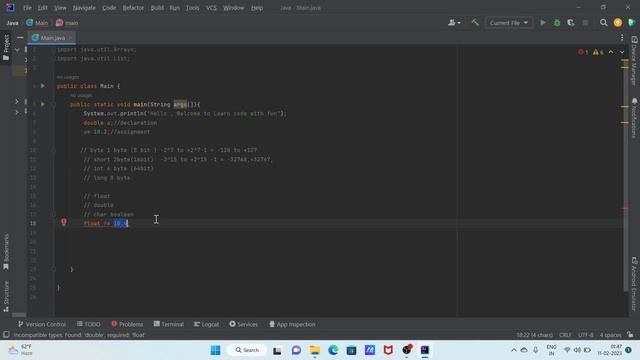Click the UTF-8 encoding selector
The width and height of the screenshot is (640, 360).
pyautogui.click(x=585, y=335)
